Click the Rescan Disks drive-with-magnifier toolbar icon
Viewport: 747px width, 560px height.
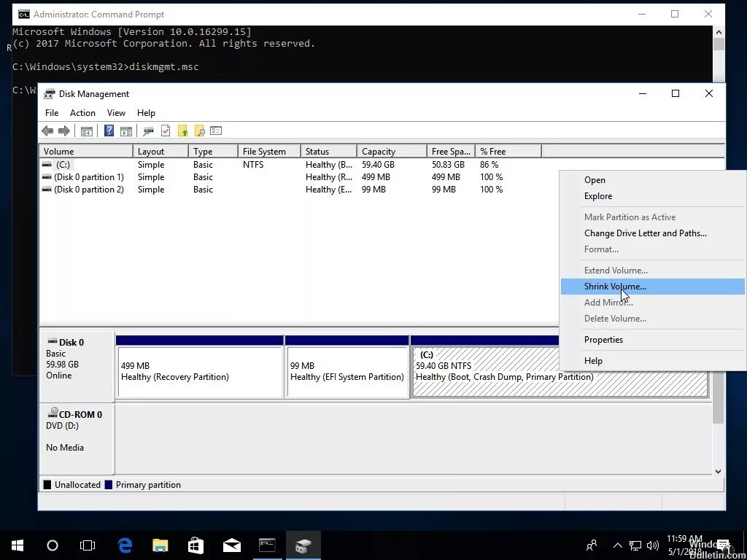(x=149, y=131)
